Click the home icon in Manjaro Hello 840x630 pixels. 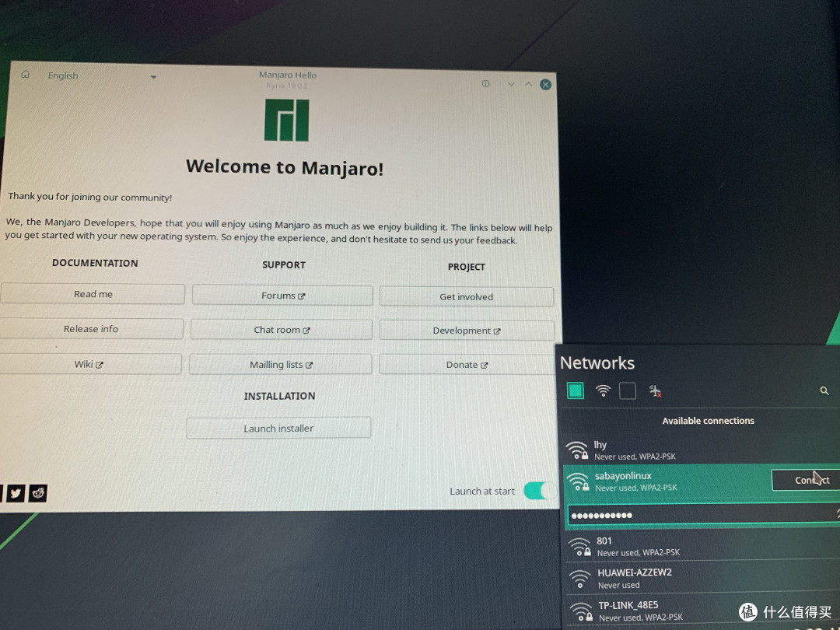25,75
